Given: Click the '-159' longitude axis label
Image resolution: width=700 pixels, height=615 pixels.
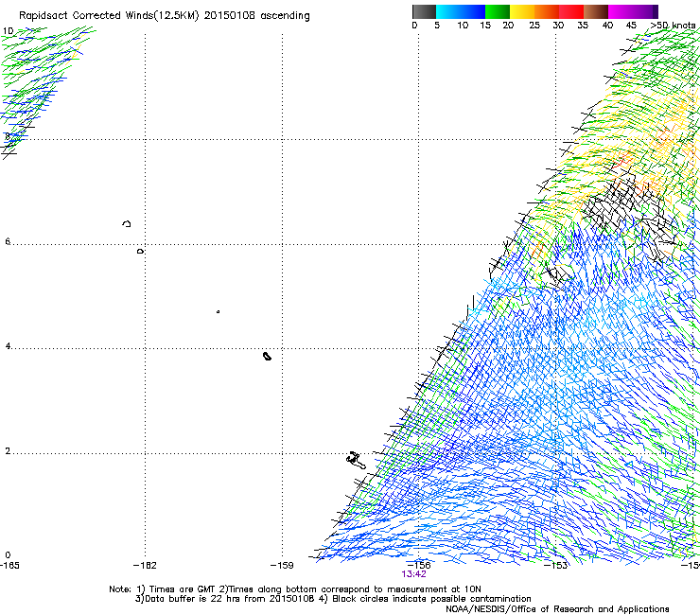Looking at the screenshot, I should click(282, 566).
